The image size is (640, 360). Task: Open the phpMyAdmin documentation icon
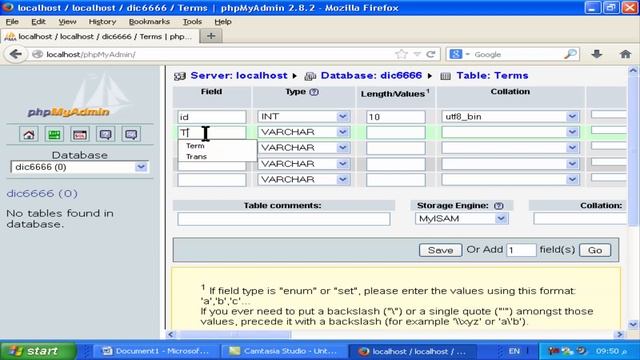tap(106, 134)
